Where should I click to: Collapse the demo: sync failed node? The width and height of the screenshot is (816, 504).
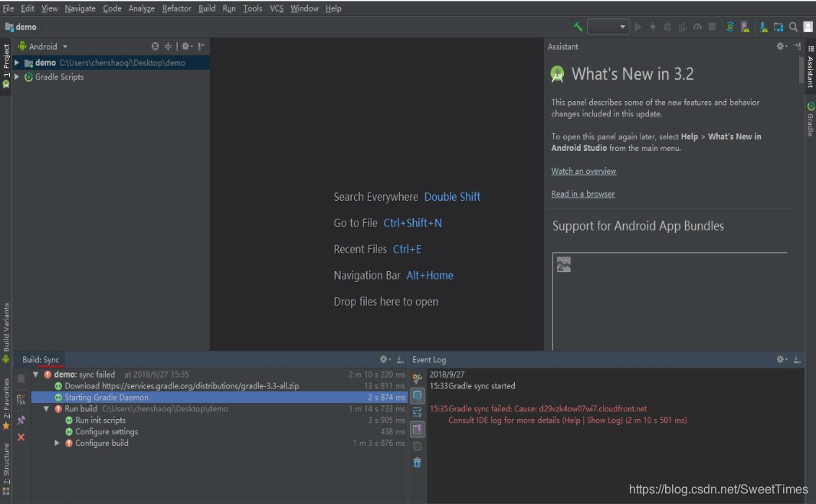35,375
